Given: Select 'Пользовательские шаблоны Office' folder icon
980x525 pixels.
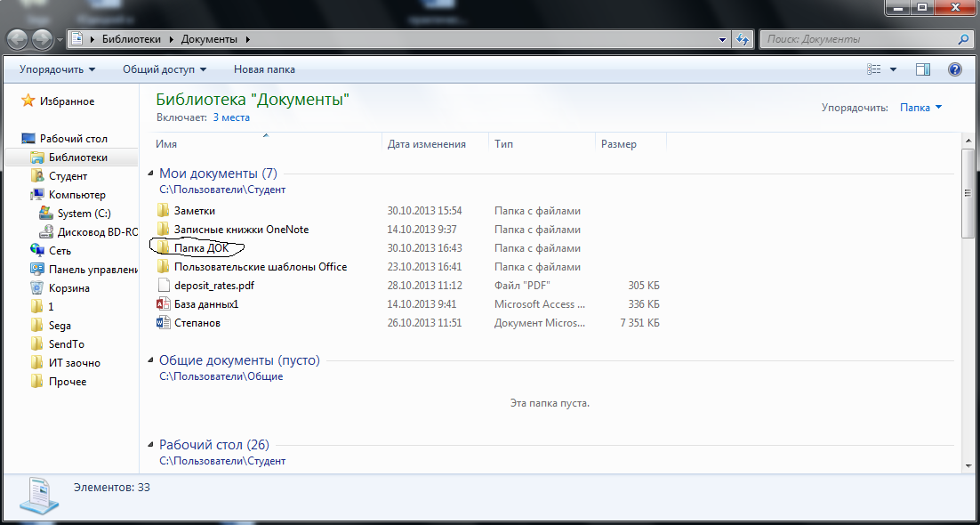Looking at the screenshot, I should pyautogui.click(x=163, y=267).
